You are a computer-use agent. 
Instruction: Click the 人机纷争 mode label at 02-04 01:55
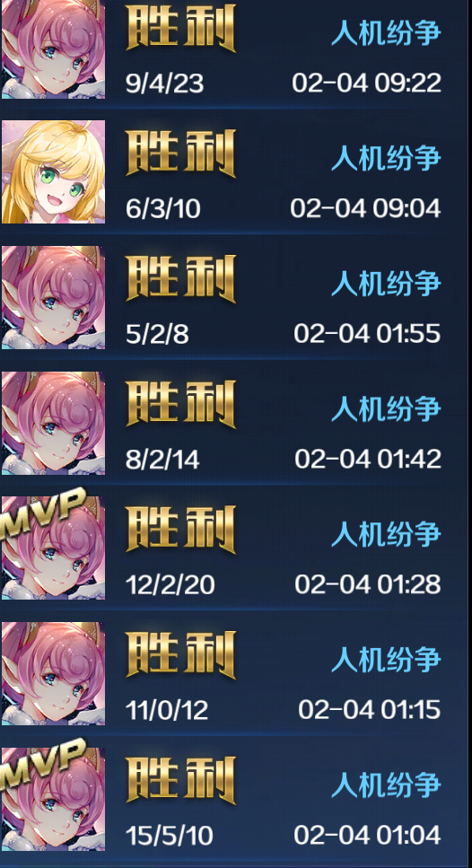[x=386, y=284]
